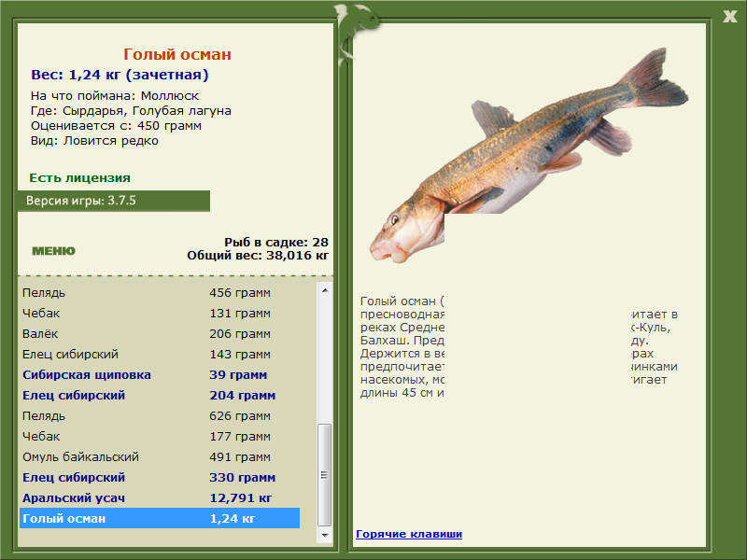Viewport: 747px width, 560px height.
Task: Click На что поймана: Моллюск line
Action: [115, 96]
